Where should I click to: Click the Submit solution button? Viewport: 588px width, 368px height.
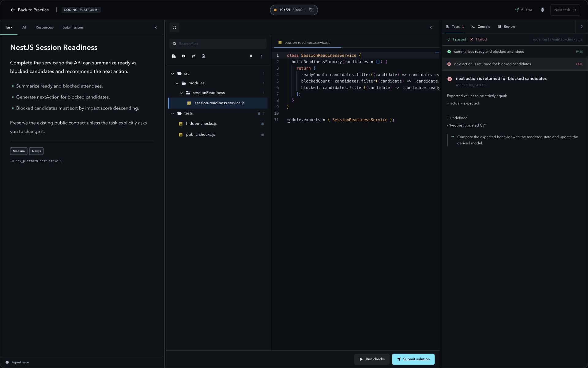(x=413, y=359)
